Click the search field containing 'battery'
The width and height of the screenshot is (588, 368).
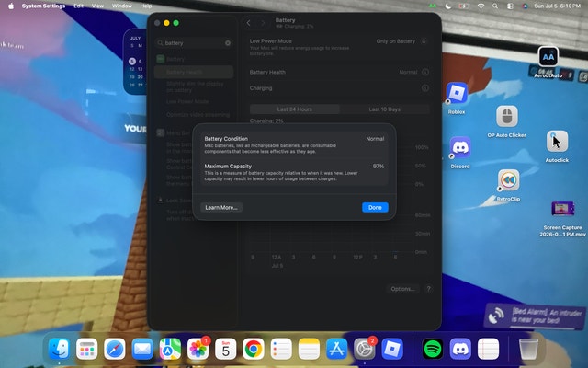194,43
